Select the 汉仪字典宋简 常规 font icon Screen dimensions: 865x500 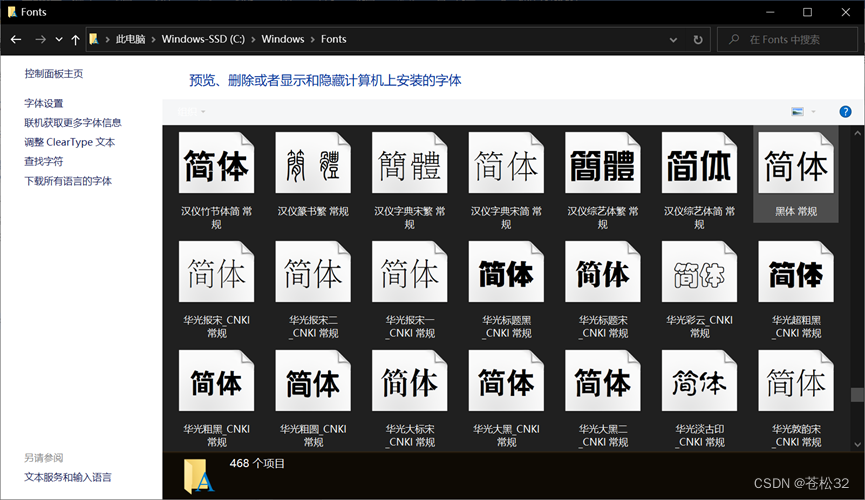click(x=506, y=163)
